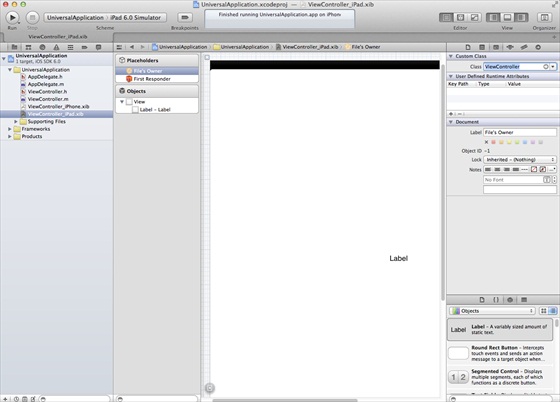Toggle the Debug area view button

(x=507, y=17)
